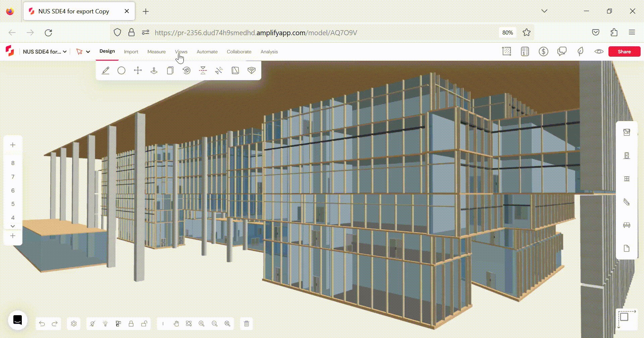This screenshot has height=338, width=644.
Task: Activate the Pan hand tool
Action: tap(176, 324)
